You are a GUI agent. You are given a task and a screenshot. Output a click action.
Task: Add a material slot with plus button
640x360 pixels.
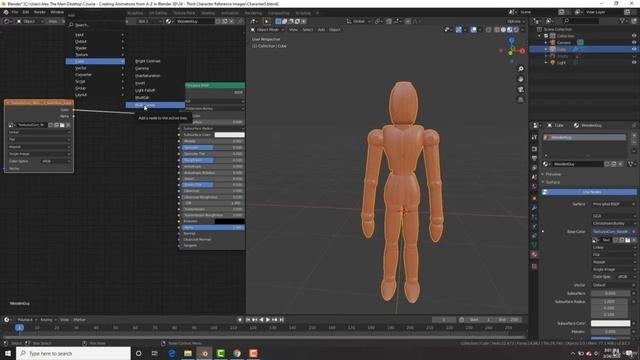click(634, 136)
